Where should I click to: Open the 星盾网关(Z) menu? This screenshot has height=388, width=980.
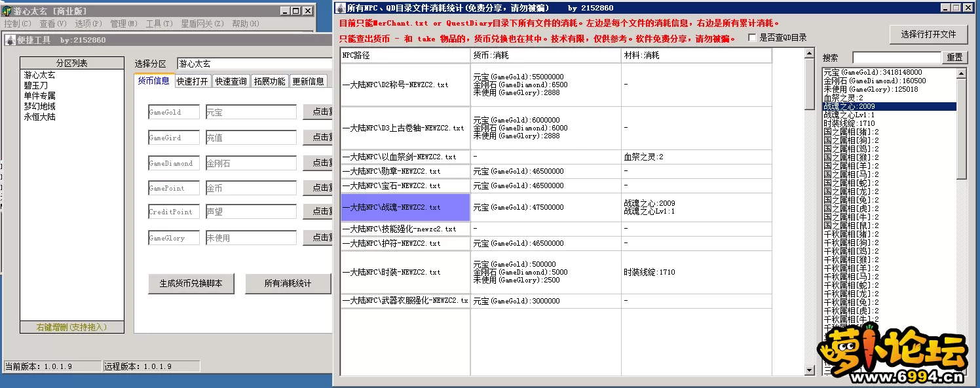(x=202, y=24)
